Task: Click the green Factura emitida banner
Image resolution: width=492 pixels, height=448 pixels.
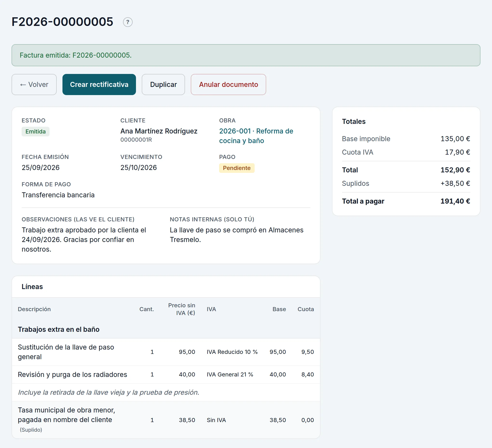Action: (x=246, y=55)
